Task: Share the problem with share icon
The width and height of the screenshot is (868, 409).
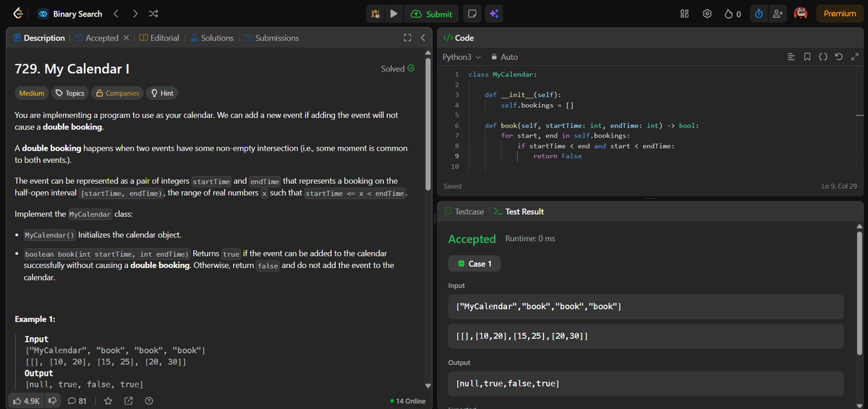Action: tap(128, 400)
